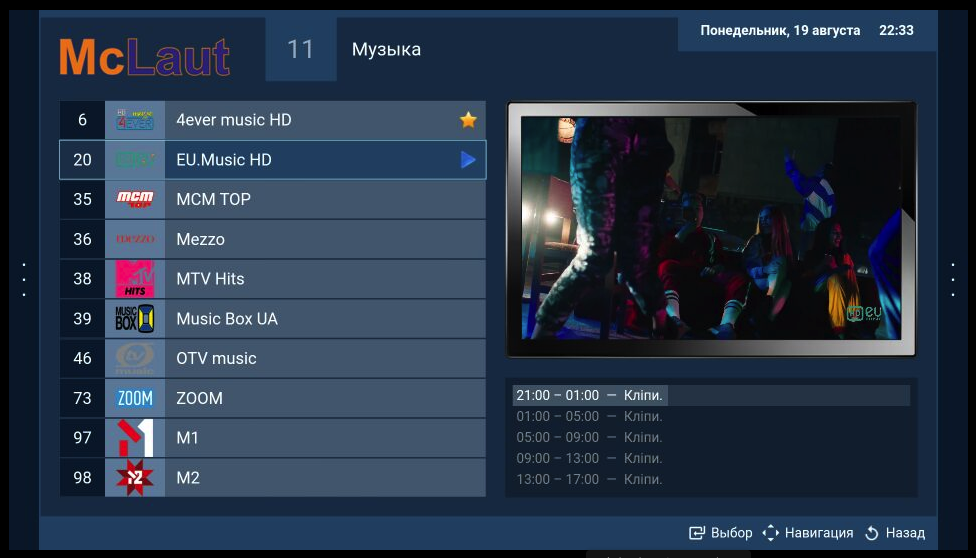Image resolution: width=976 pixels, height=558 pixels.
Task: Click the category number 11
Action: [300, 49]
